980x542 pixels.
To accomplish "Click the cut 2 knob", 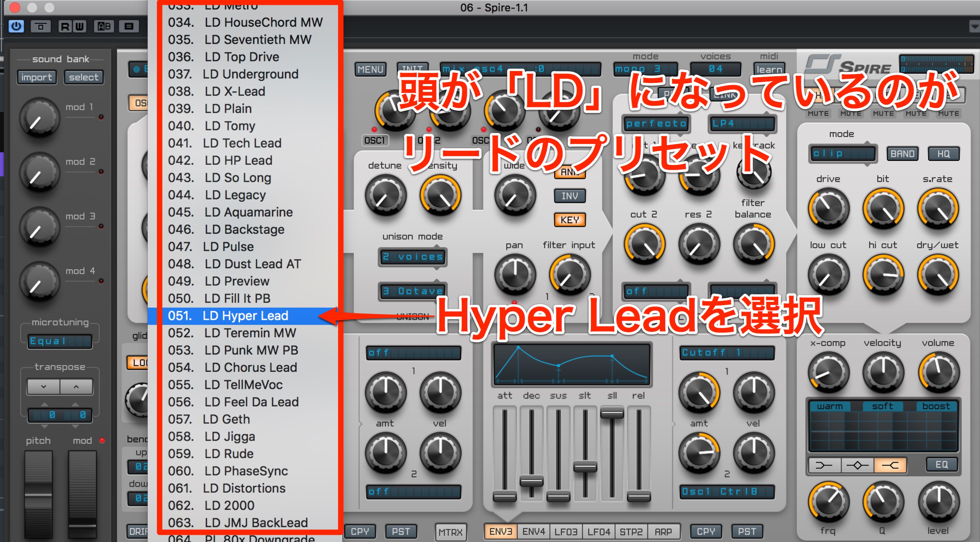I will 645,244.
